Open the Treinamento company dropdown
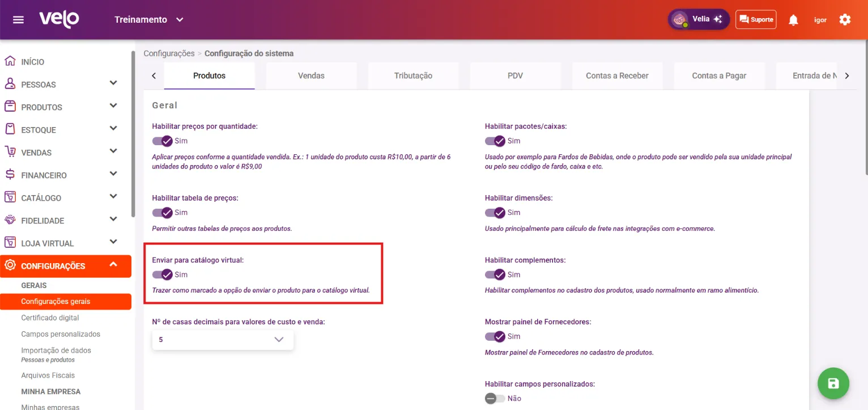 coord(149,20)
